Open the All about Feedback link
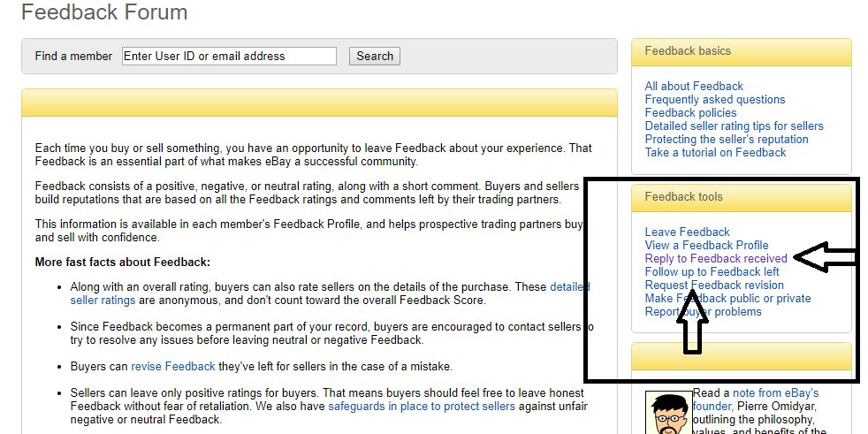Image resolution: width=868 pixels, height=434 pixels. pyautogui.click(x=694, y=86)
